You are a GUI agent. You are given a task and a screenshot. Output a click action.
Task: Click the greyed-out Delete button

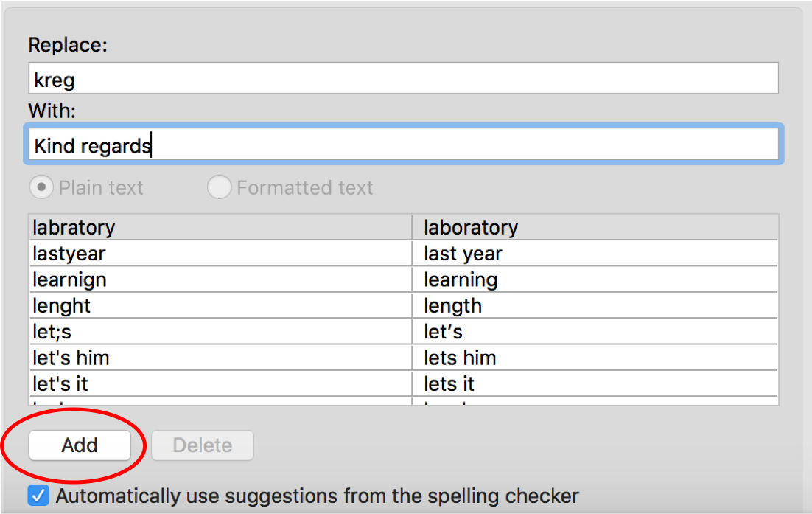coord(203,445)
